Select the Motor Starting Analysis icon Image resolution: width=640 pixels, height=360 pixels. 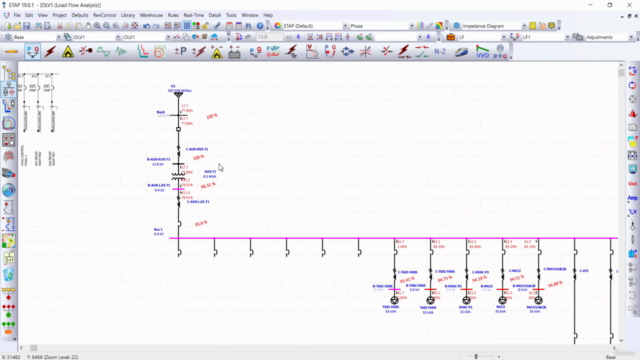point(86,51)
